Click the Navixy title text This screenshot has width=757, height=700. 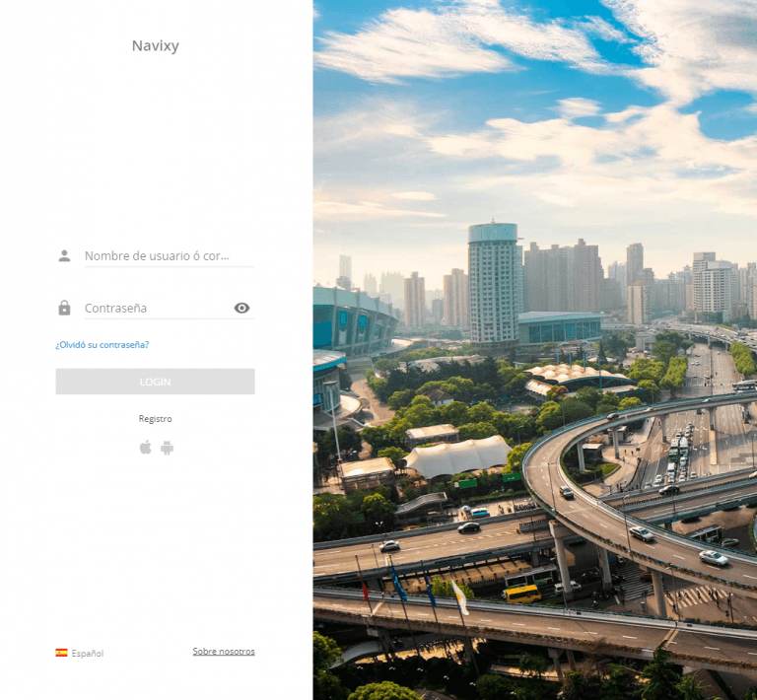(x=156, y=46)
